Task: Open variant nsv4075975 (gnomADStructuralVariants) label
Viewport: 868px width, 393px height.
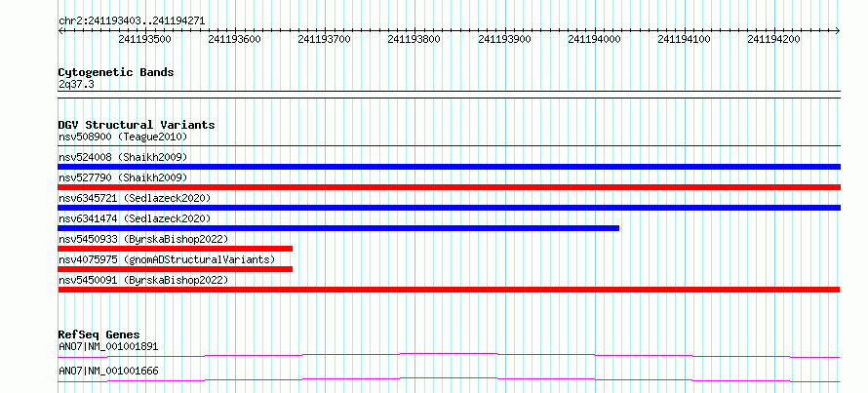Action: (x=167, y=259)
